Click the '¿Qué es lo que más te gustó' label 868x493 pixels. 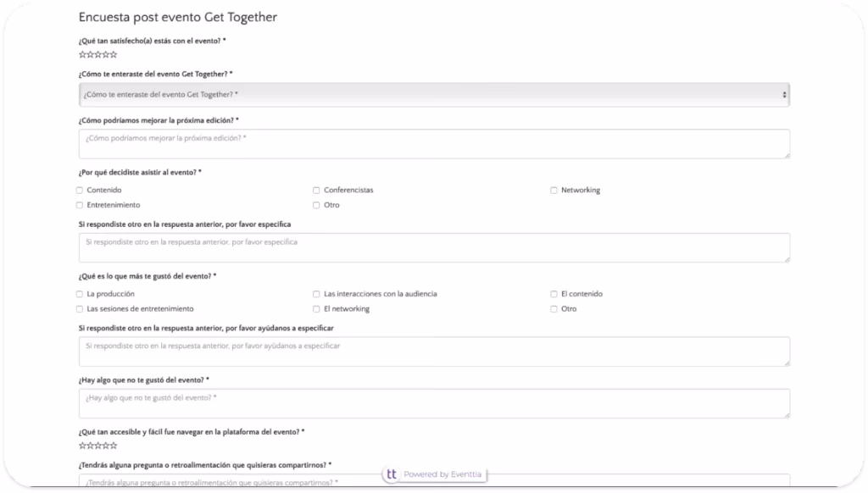(x=147, y=276)
